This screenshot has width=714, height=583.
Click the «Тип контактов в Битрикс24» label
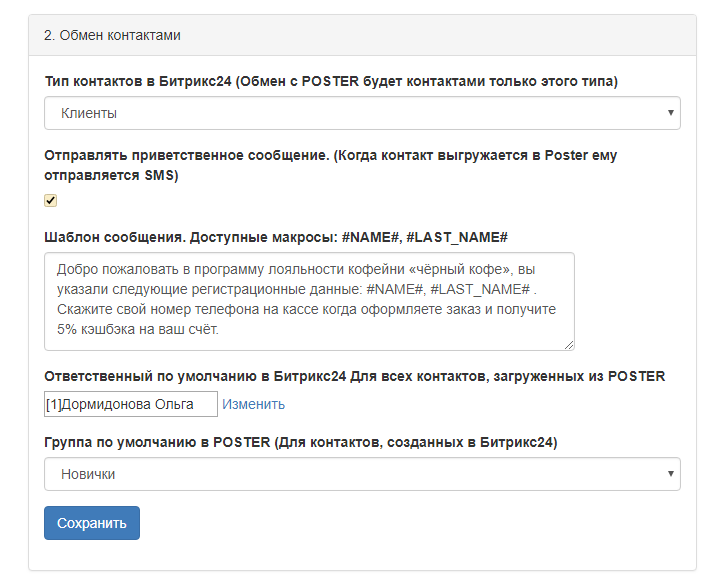(x=331, y=82)
